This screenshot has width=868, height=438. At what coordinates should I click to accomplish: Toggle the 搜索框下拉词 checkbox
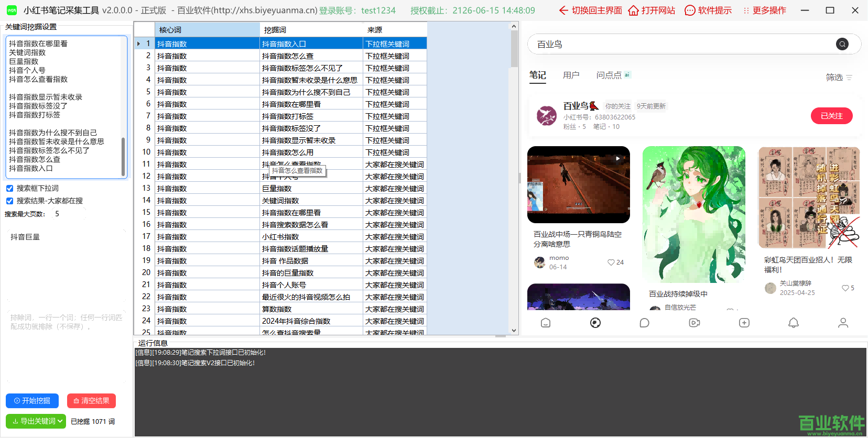9,189
